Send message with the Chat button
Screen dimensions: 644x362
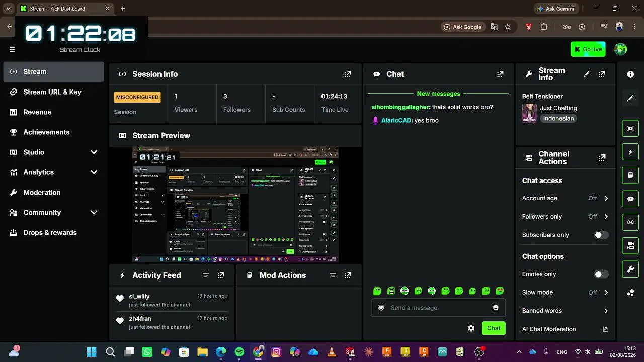(494, 328)
